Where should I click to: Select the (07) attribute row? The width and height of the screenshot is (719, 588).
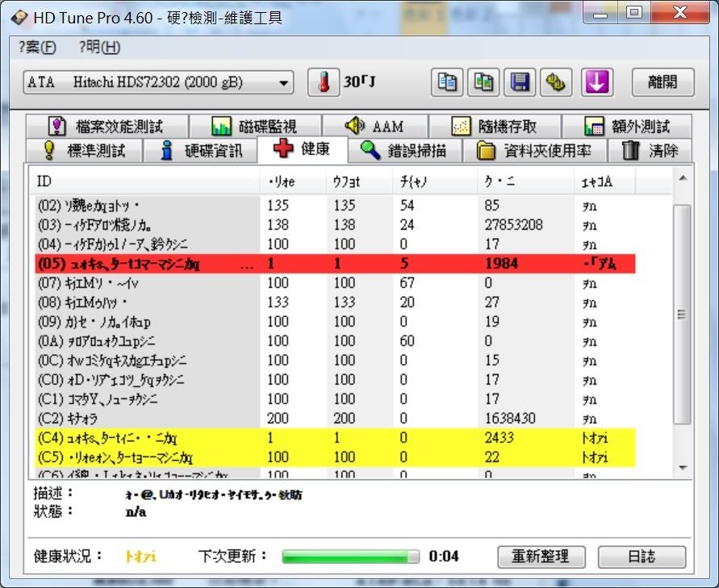point(335,283)
